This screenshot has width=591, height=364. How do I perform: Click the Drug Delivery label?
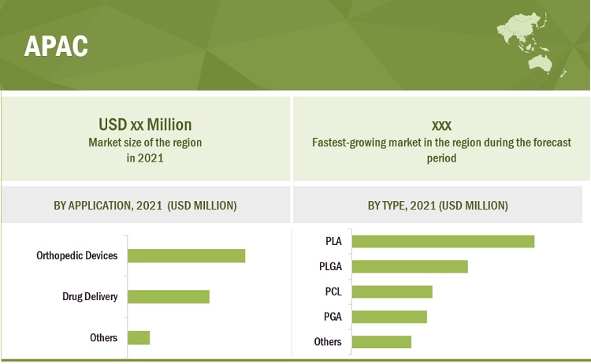pyautogui.click(x=90, y=297)
